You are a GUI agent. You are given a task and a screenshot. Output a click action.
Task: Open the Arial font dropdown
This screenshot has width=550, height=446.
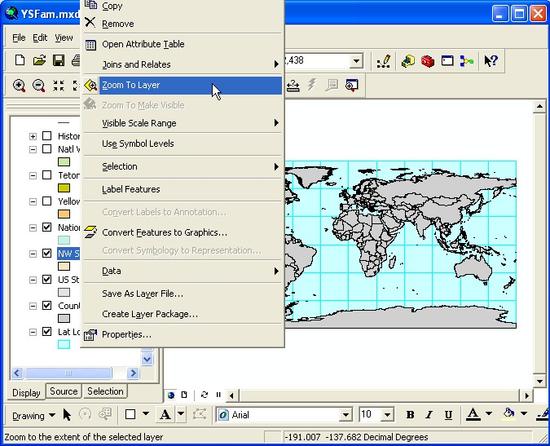[346, 415]
